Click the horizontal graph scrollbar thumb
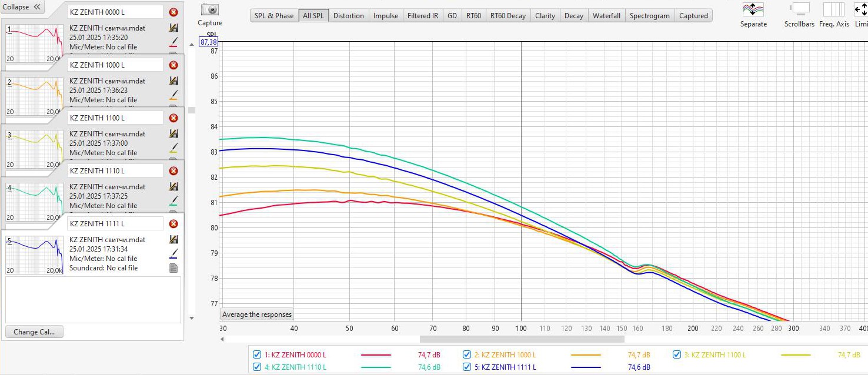The height and width of the screenshot is (375, 868). coord(522,339)
